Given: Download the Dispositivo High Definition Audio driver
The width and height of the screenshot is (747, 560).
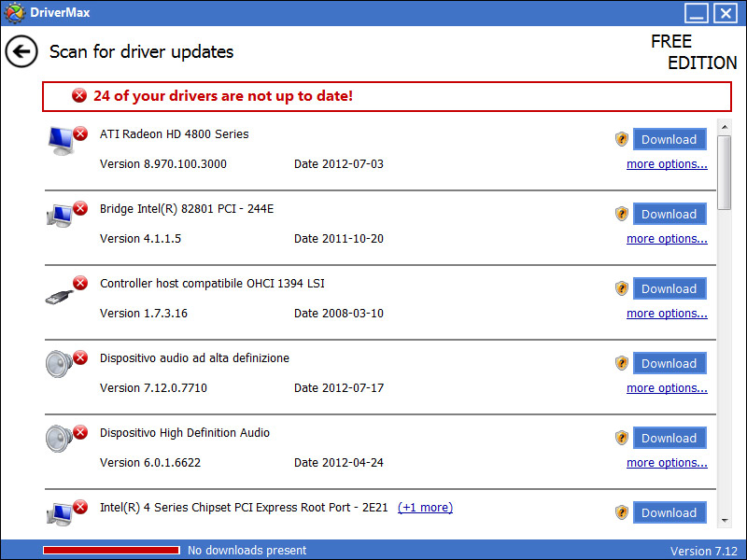Looking at the screenshot, I should [x=669, y=438].
